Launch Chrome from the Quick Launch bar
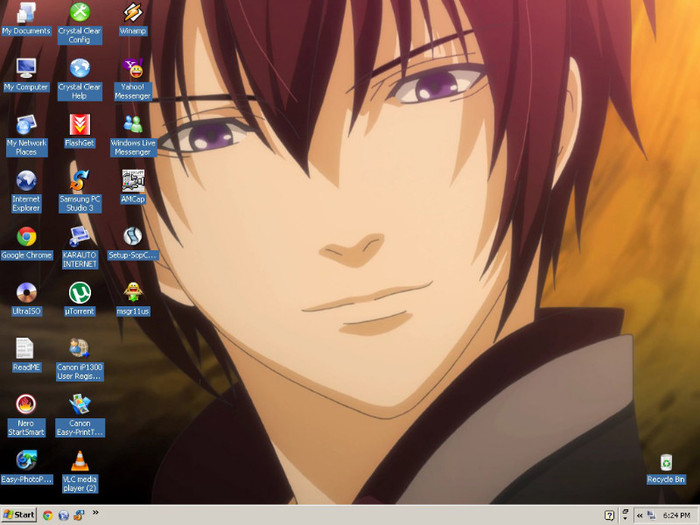Viewport: 700px width, 525px height. tap(47, 515)
